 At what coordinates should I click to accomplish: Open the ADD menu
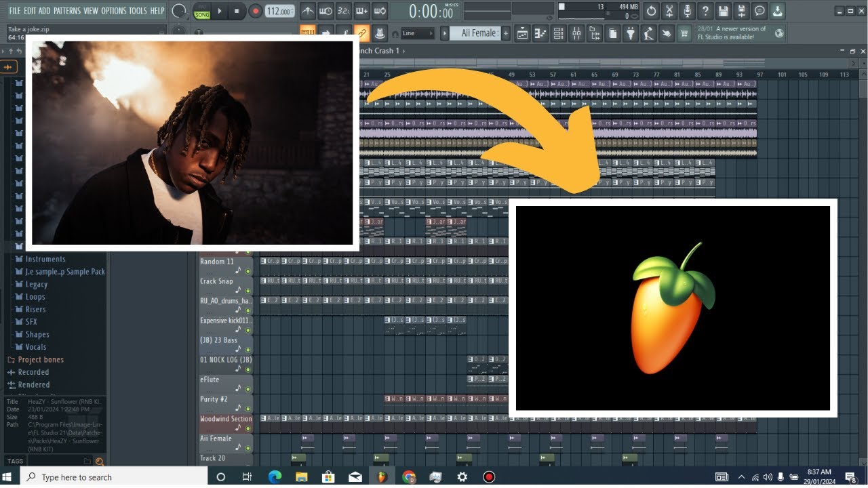pos(45,11)
